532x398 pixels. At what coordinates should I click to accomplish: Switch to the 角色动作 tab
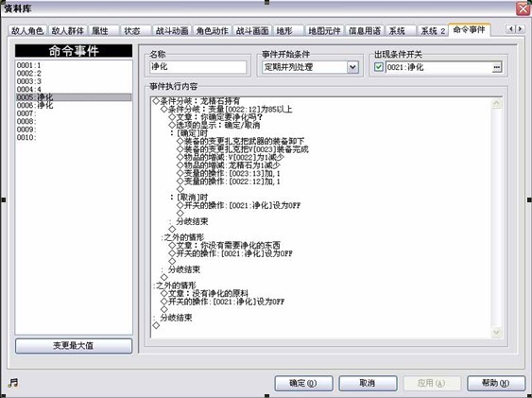click(x=212, y=31)
